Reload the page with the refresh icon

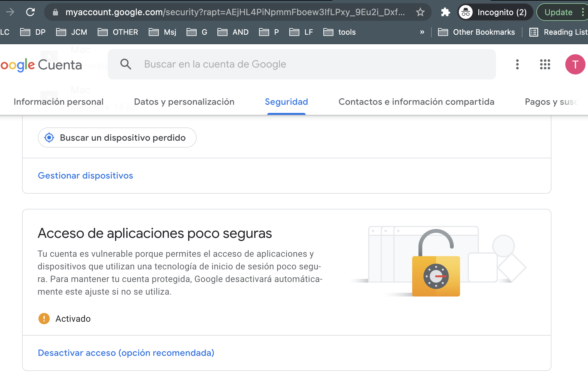click(x=30, y=12)
